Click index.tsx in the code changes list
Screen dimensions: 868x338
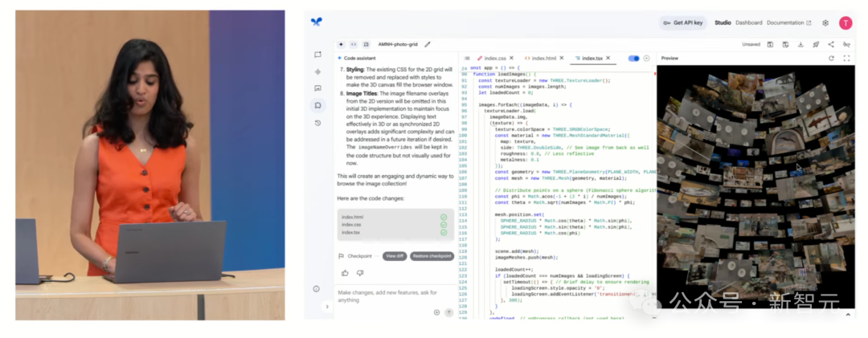pyautogui.click(x=350, y=232)
